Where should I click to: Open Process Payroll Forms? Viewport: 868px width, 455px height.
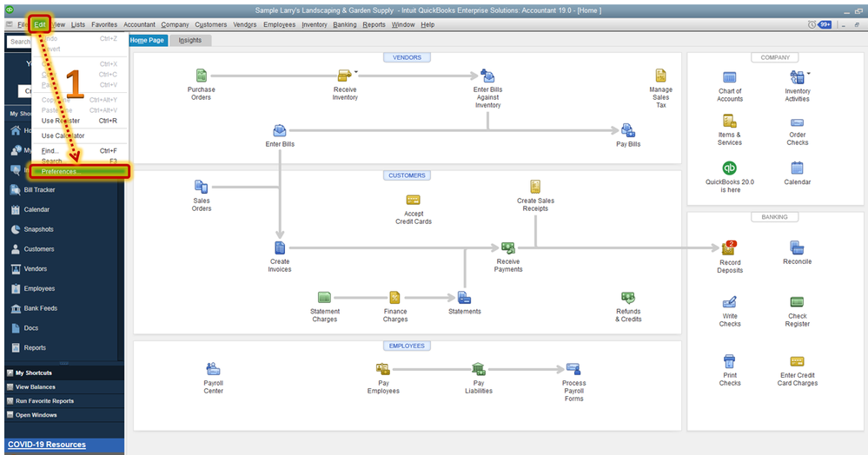pyautogui.click(x=573, y=369)
